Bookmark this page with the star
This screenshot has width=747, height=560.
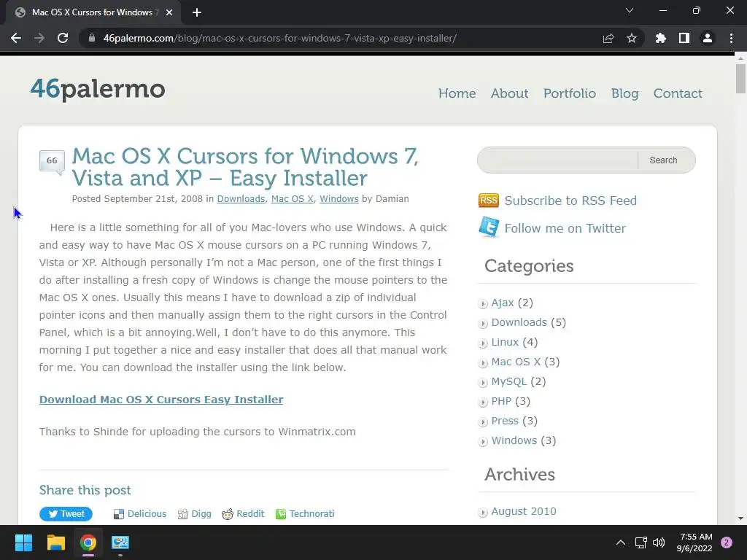point(631,38)
